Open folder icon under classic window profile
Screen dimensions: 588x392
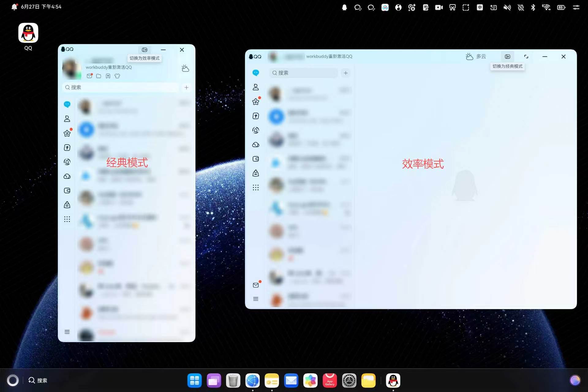pyautogui.click(x=99, y=76)
